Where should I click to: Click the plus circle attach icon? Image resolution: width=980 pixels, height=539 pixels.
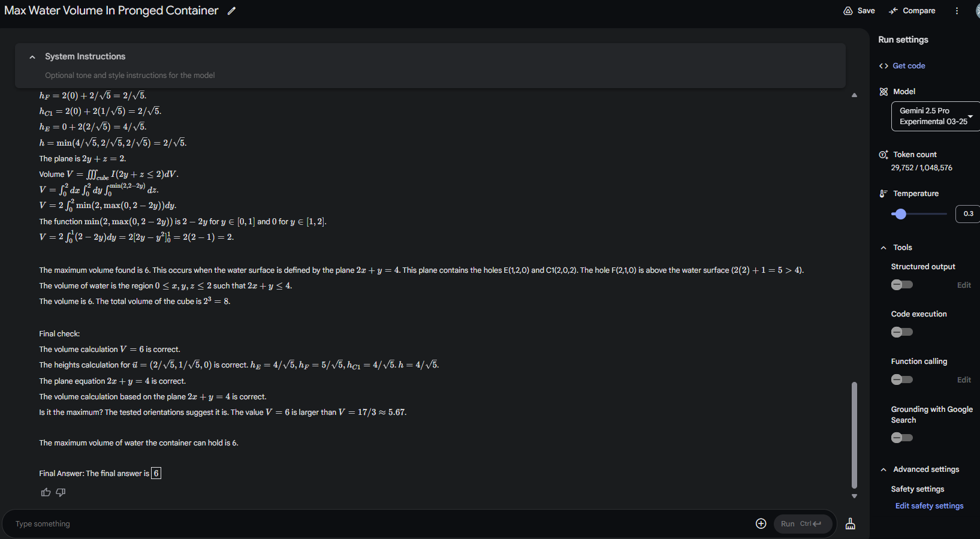(761, 523)
